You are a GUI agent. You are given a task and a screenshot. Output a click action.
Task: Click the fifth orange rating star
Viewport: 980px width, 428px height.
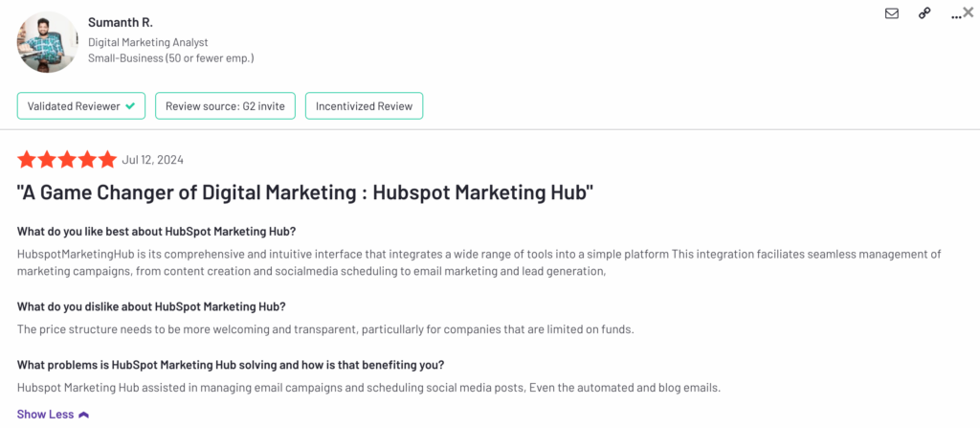click(x=107, y=160)
